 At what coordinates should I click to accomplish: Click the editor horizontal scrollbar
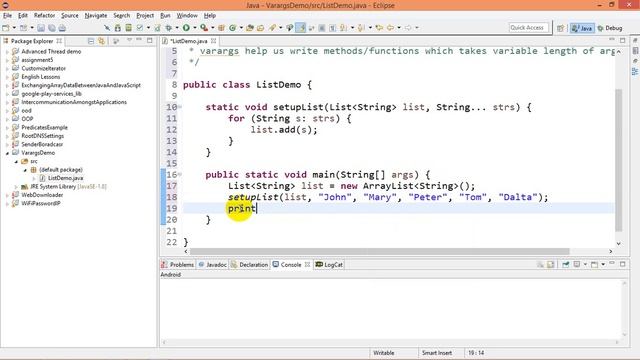point(380,251)
